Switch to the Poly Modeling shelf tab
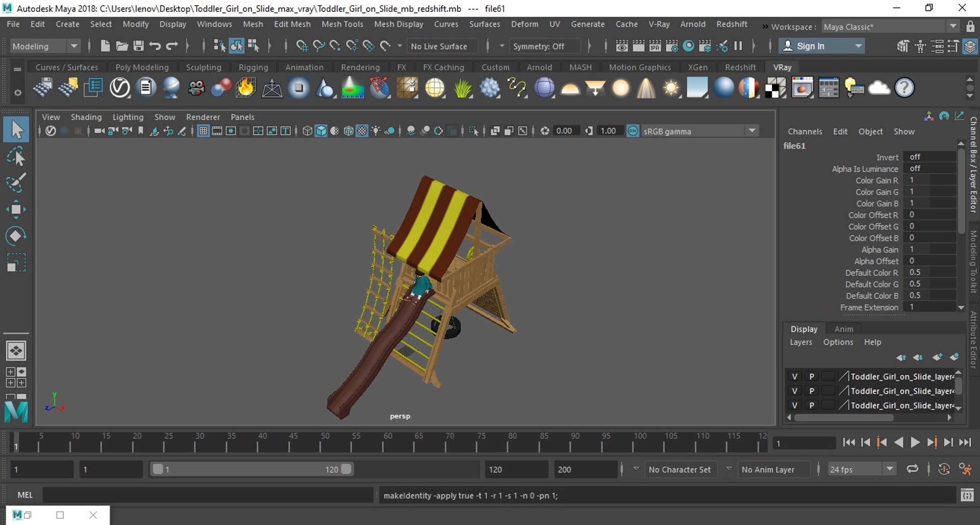Screen dimensions: 980x525 (141, 67)
